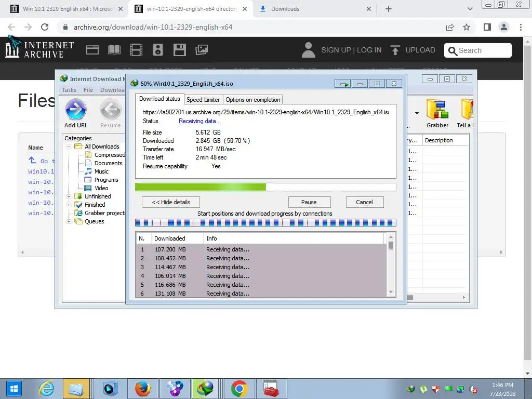The height and width of the screenshot is (399, 532).
Task: Click the browser address bar URL
Action: click(x=153, y=27)
